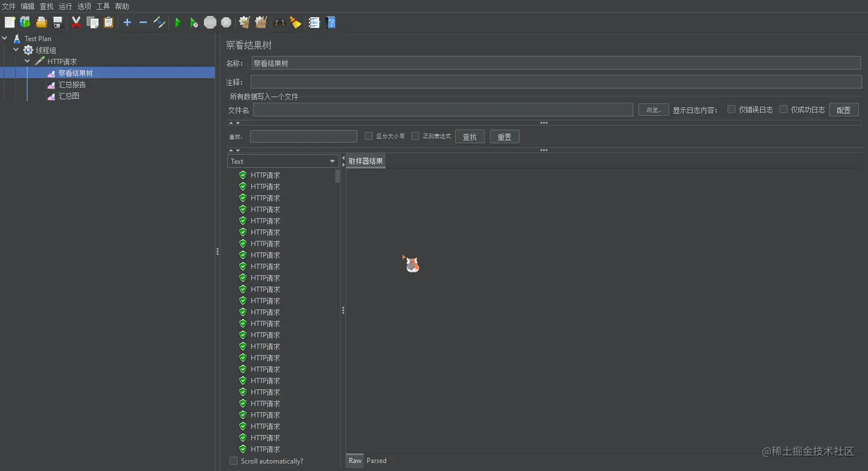Click the results list vertical scrollbar
Viewport: 868px width, 471px height.
click(x=338, y=176)
